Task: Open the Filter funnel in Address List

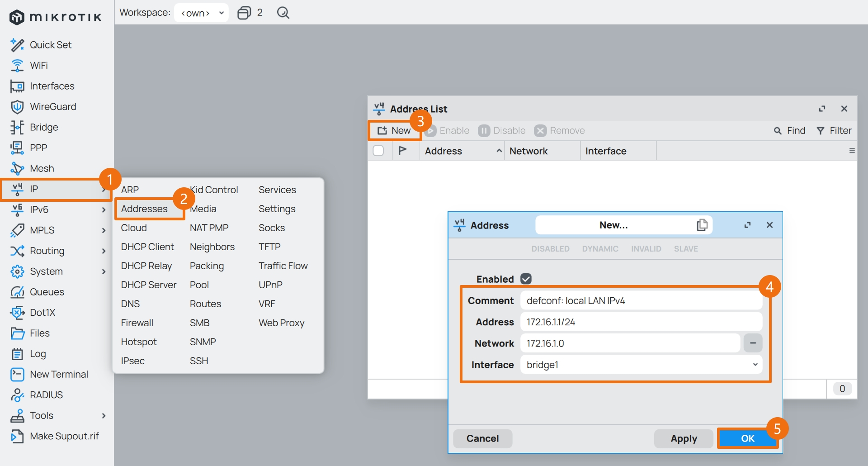Action: [821, 131]
